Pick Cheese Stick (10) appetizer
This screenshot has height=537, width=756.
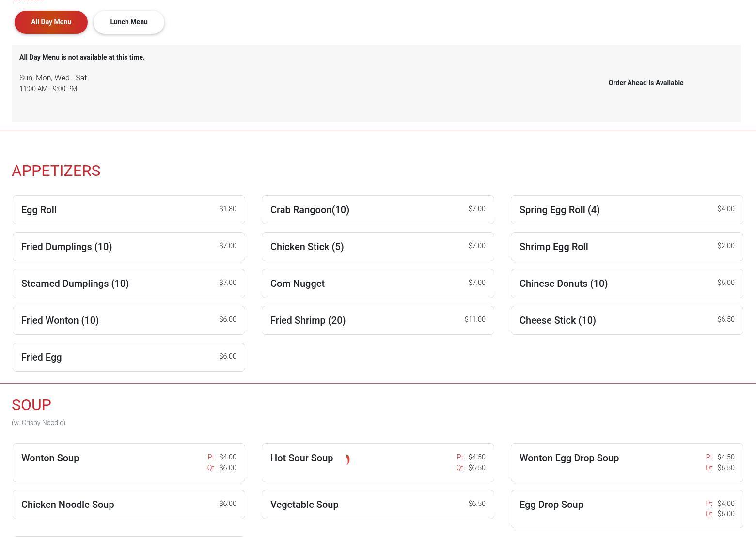click(x=627, y=320)
